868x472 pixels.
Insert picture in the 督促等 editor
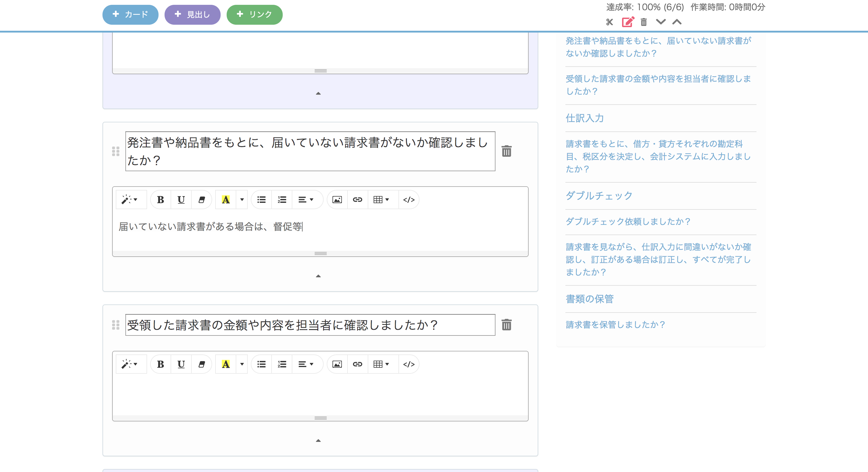pos(337,200)
